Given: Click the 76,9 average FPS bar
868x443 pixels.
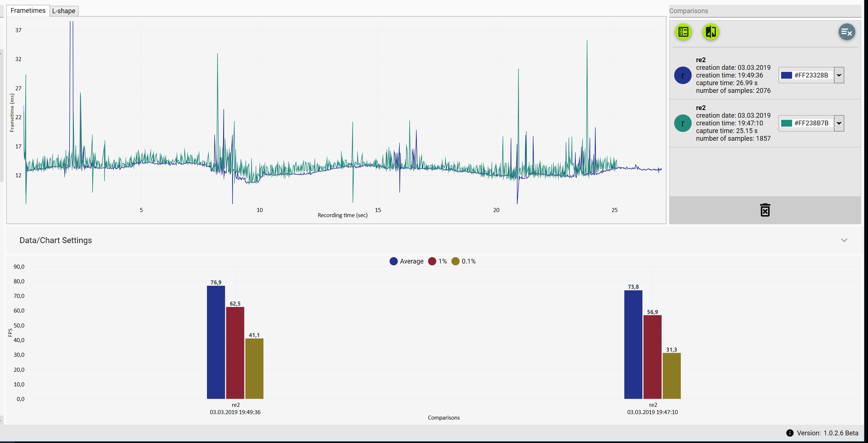Looking at the screenshot, I should (x=216, y=342).
